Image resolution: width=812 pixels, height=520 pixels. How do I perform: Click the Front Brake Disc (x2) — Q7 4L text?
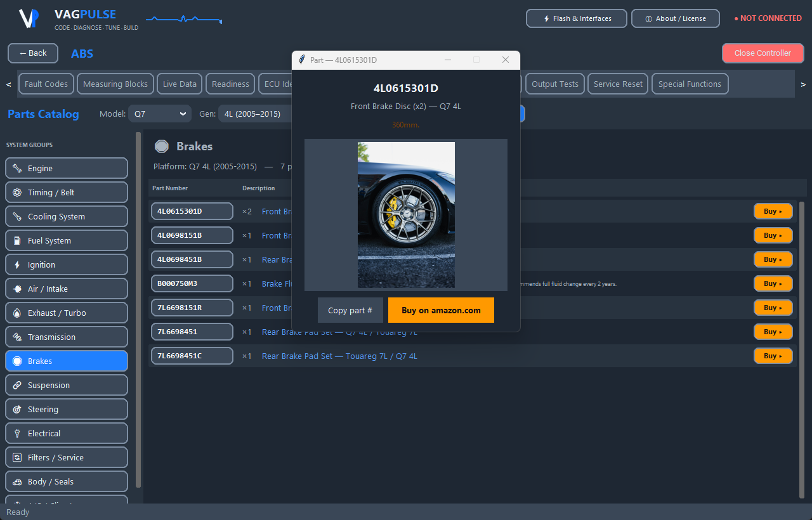pyautogui.click(x=406, y=107)
